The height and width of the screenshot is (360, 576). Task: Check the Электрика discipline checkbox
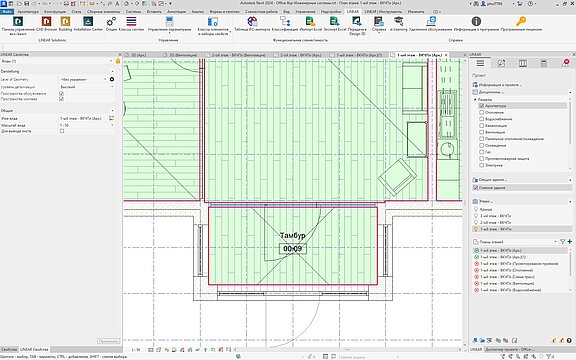(x=481, y=165)
